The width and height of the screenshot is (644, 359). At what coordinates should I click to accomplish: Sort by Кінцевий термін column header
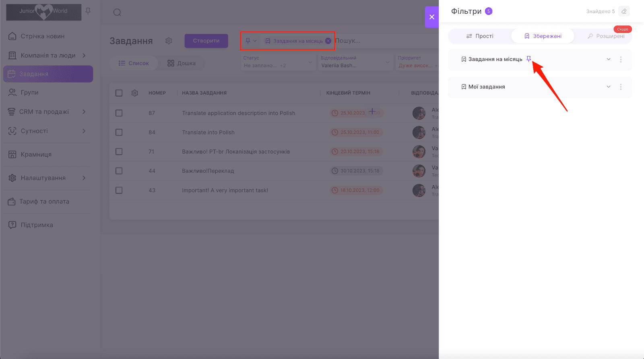[348, 93]
